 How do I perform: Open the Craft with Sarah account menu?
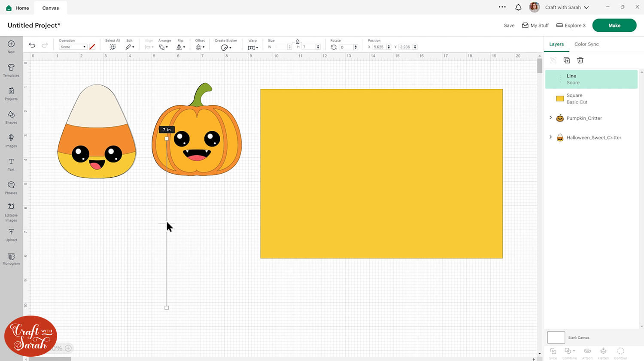[566, 7]
